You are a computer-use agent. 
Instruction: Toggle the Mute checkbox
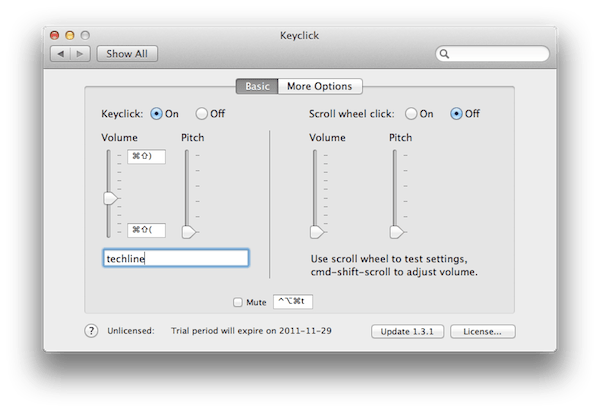[x=238, y=302]
